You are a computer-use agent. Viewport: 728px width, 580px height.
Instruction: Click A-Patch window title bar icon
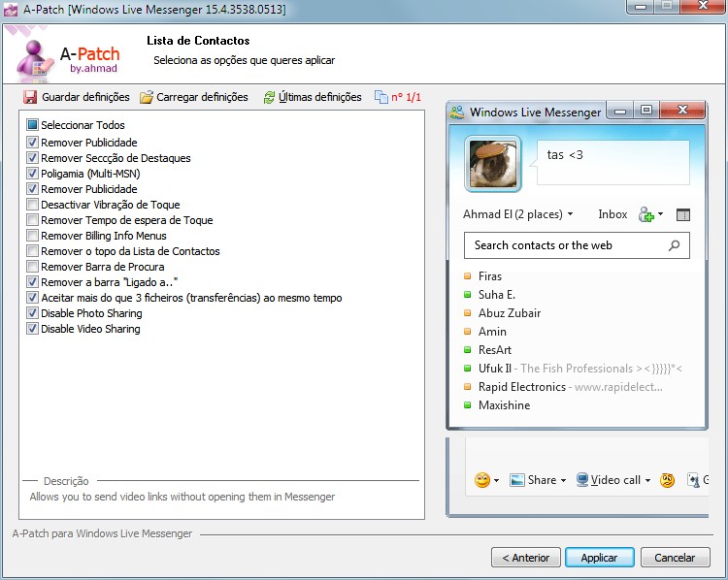coord(11,9)
